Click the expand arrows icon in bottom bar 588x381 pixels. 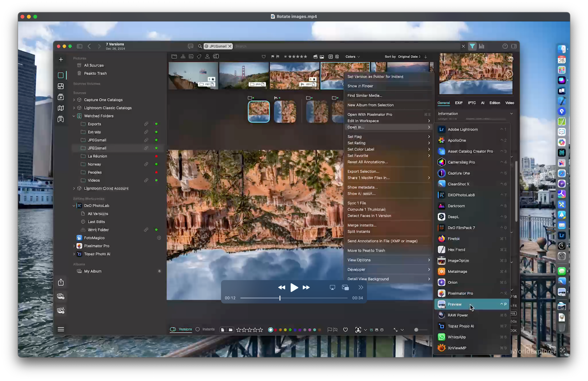point(396,330)
